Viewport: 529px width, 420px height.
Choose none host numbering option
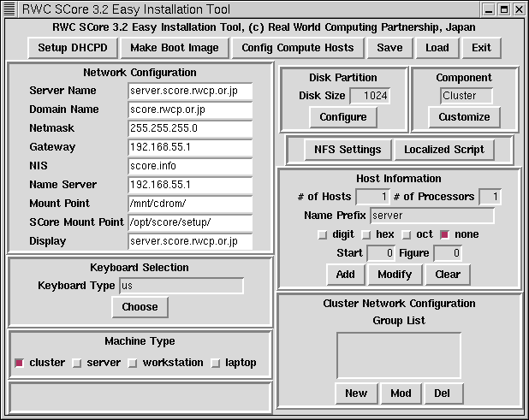[444, 234]
